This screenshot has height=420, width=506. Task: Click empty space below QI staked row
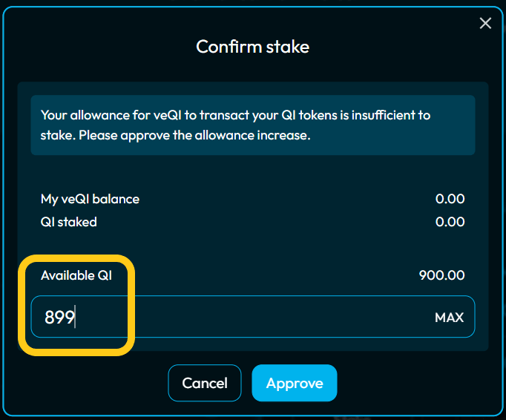[x=252, y=249]
